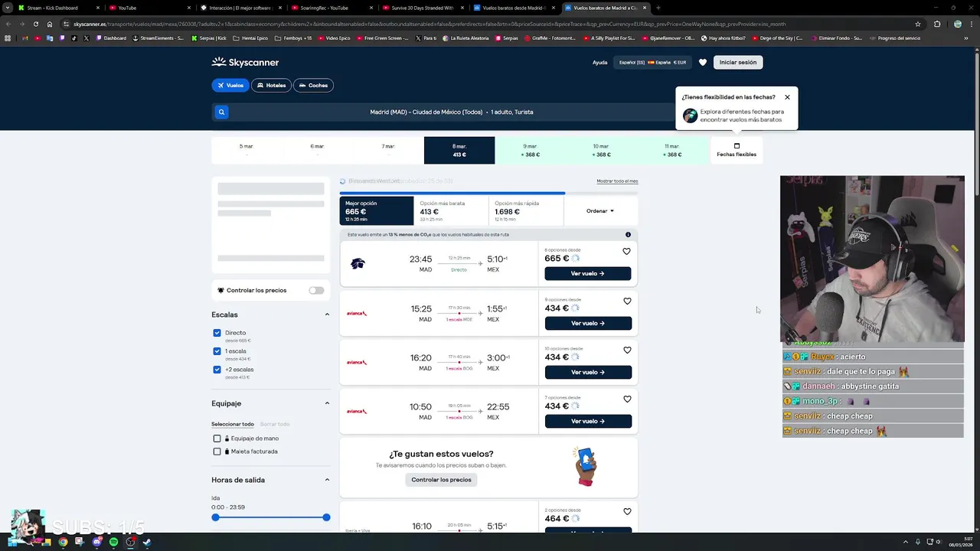This screenshot has height=551, width=980.
Task: Save the 15:25 Avianca flight with heart
Action: (x=626, y=302)
